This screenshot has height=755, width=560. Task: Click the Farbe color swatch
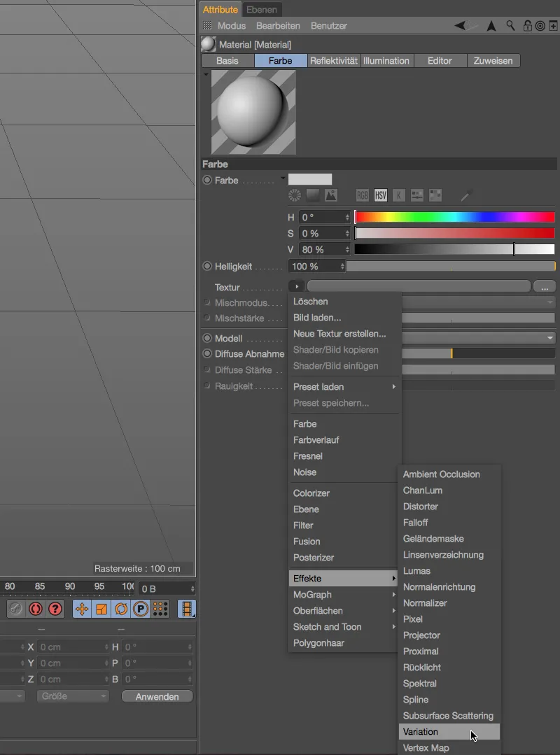[x=309, y=179]
